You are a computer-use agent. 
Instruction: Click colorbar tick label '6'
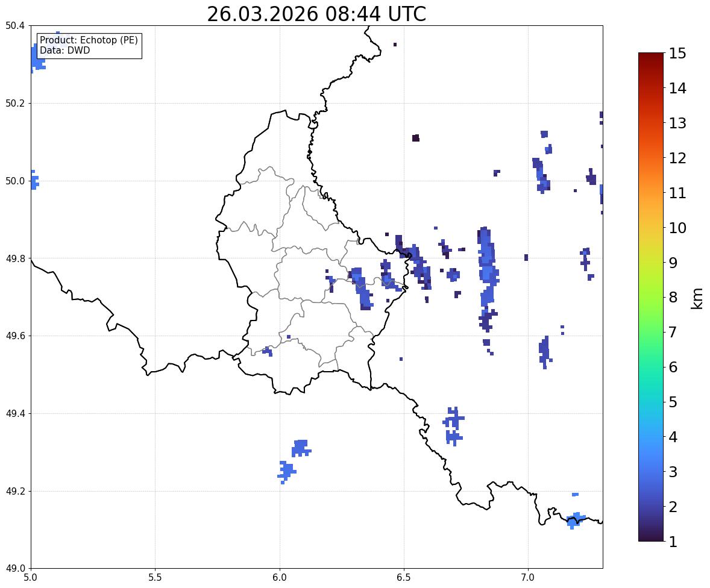tap(673, 367)
